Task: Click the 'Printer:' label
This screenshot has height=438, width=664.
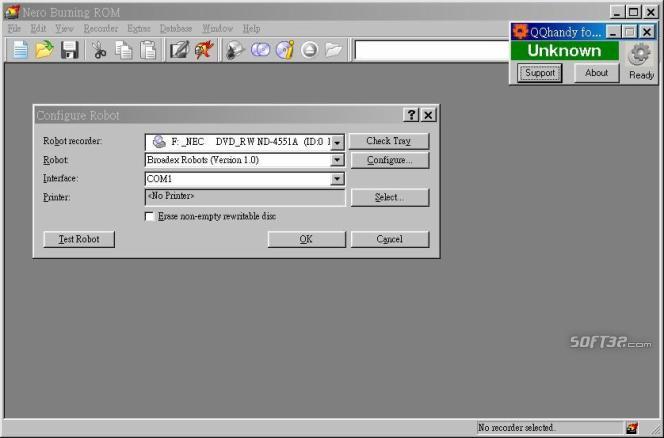Action: [56, 197]
